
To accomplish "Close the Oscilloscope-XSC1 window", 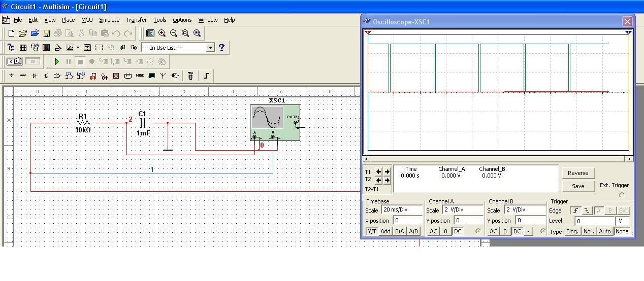I will [627, 21].
